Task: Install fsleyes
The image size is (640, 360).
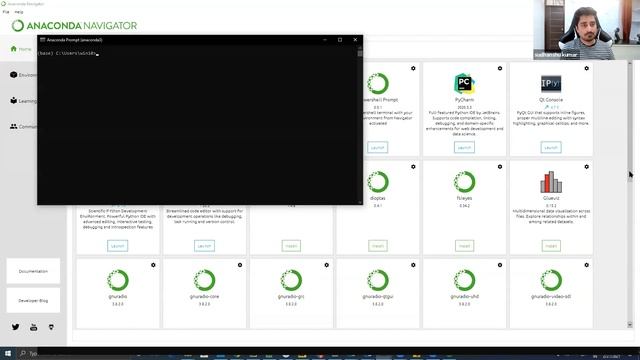Action: 464,246
